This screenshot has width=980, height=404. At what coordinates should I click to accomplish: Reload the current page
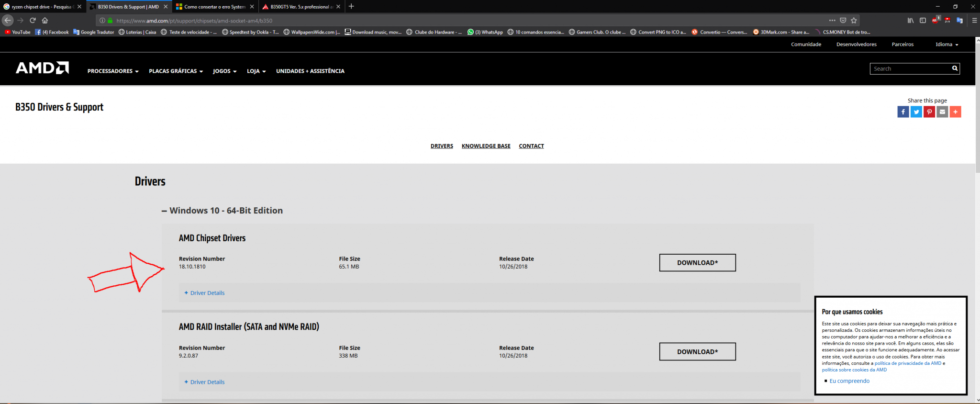(x=33, y=20)
